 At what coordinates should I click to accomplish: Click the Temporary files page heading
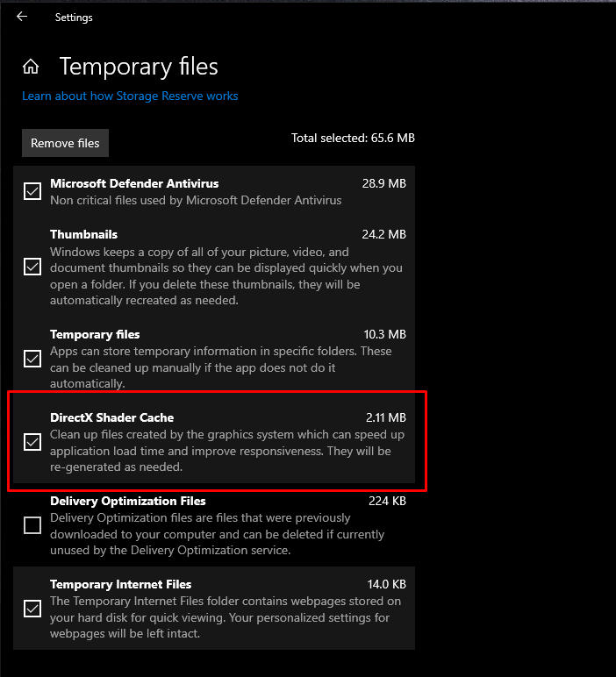(139, 67)
